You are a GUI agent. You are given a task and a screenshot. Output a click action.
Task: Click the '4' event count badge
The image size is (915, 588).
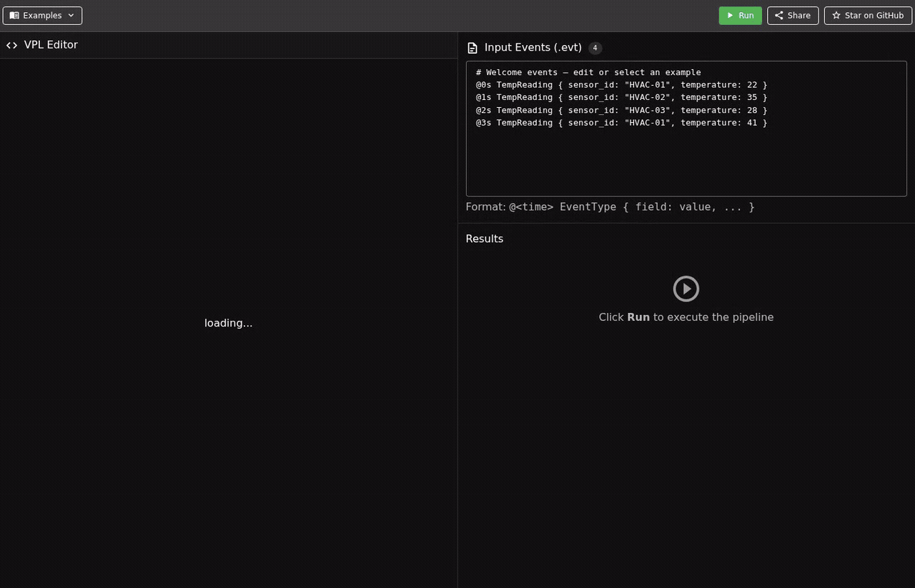pyautogui.click(x=595, y=48)
